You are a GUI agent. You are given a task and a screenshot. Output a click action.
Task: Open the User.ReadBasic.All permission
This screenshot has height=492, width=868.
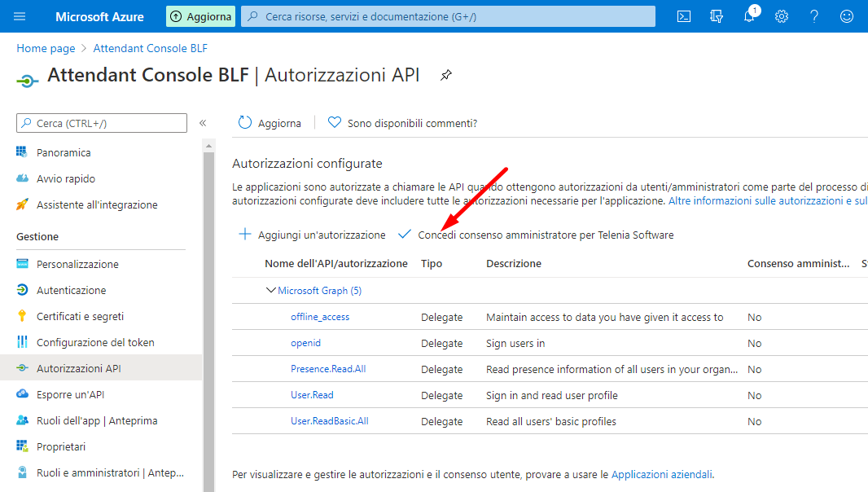pos(330,420)
